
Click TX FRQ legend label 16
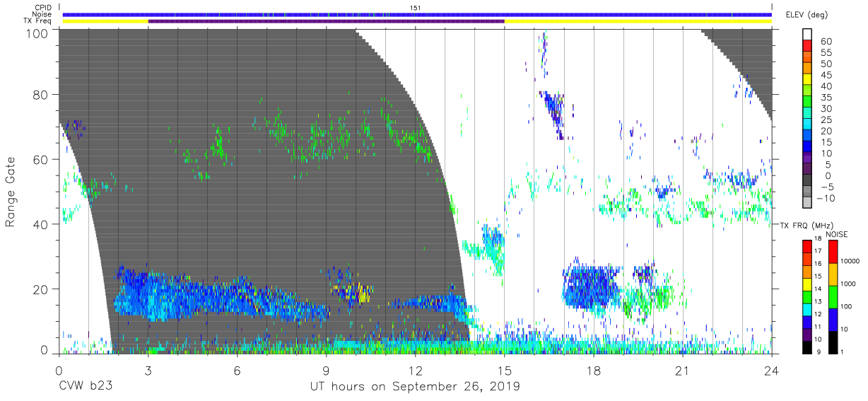click(818, 263)
